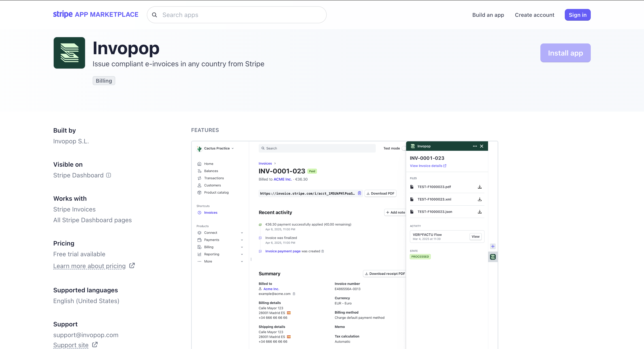Click the Invopop icon in app dock
Screen dimensions: 644x349
coord(493,257)
